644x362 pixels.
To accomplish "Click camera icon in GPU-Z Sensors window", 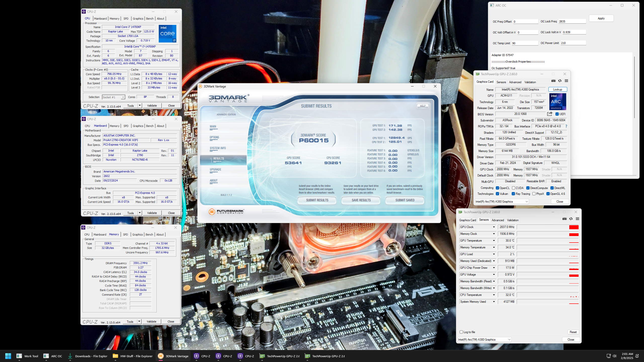I will [564, 219].
